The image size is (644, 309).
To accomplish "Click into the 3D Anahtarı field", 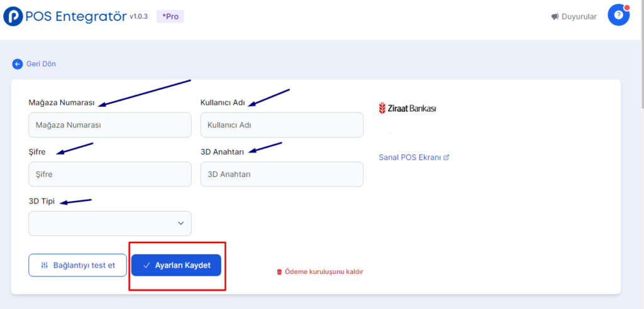I will [x=281, y=174].
